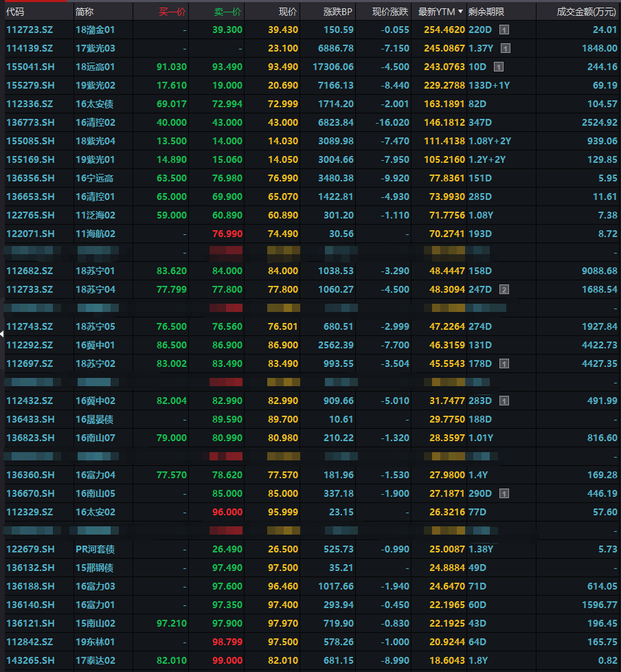Select bond code 155041.SH
Screen dimensions: 621x672
coord(30,67)
